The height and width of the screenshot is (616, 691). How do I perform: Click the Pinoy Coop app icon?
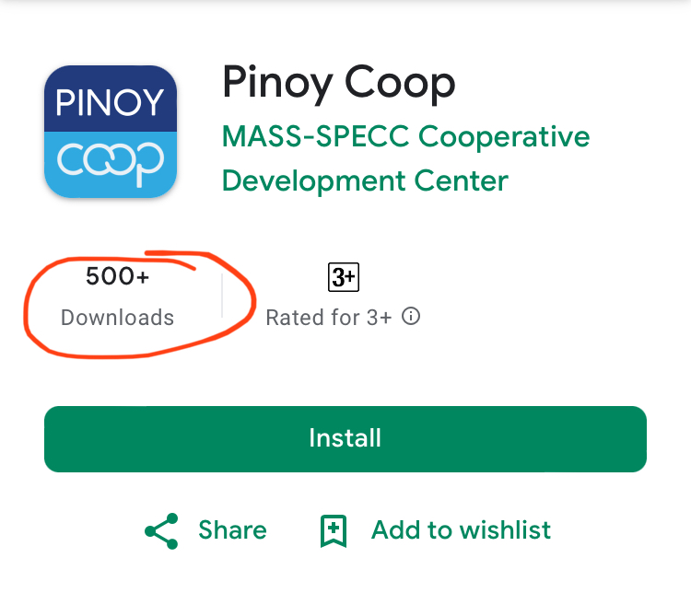pos(111,132)
